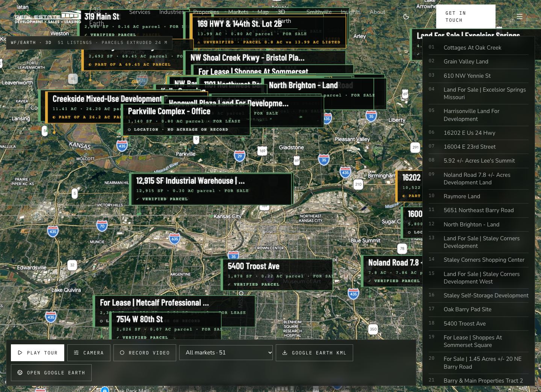Image resolution: width=541 pixels, height=392 pixels.
Task: Open the Services menu item
Action: [140, 12]
